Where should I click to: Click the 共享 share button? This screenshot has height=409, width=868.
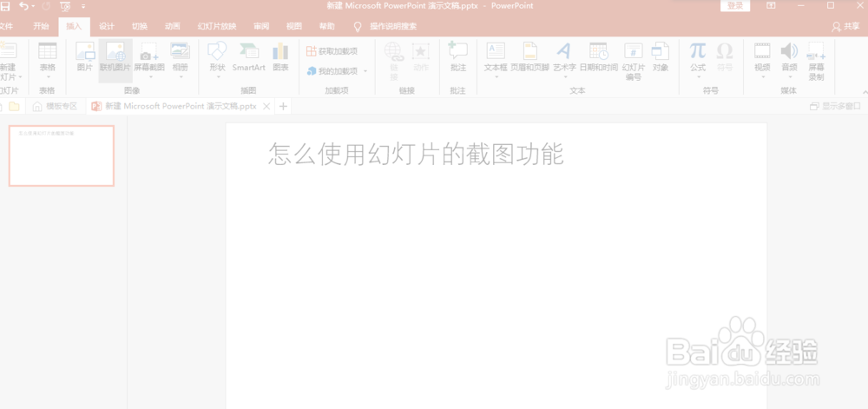845,26
